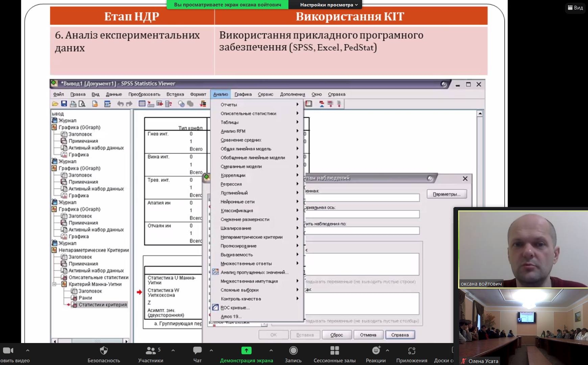Viewport: 588px width, 365px height.
Task: Click 'Гнев инт.' row label in table
Action: [x=158, y=134]
